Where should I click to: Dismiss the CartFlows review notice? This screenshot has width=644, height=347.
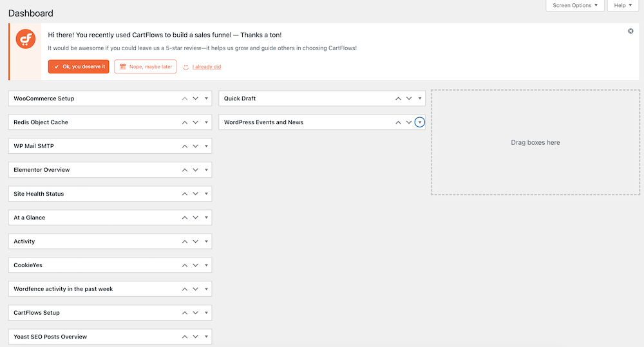click(630, 31)
